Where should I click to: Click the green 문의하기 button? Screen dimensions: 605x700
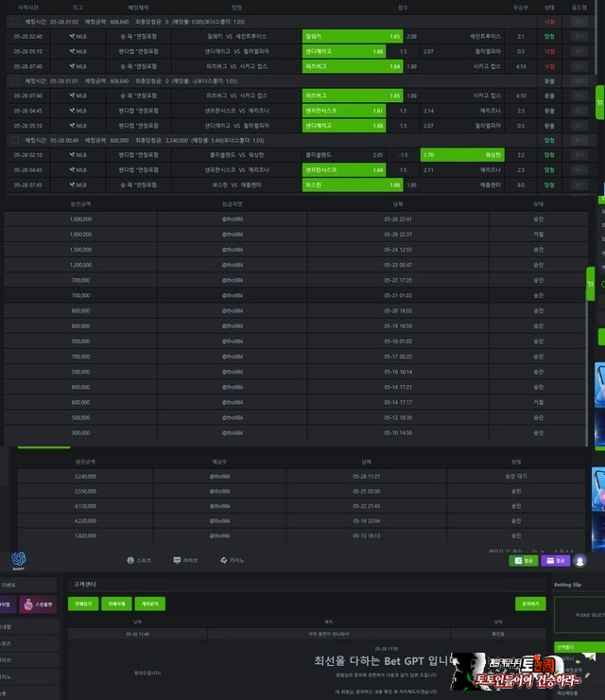point(530,604)
